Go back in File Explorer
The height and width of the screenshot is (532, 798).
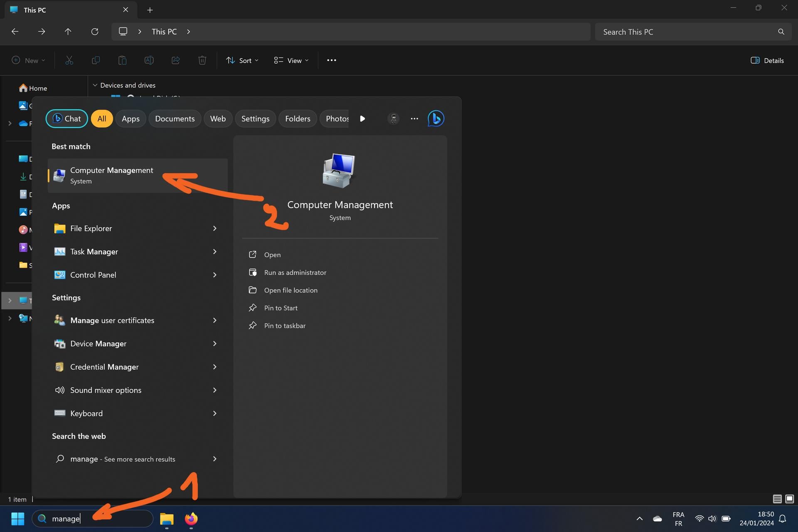click(x=15, y=32)
